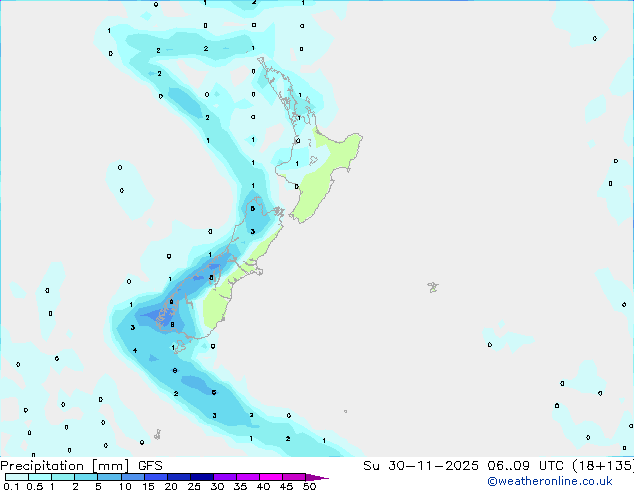
Task: Click the 'Precipitation [mm]' title text
Action: [65, 466]
